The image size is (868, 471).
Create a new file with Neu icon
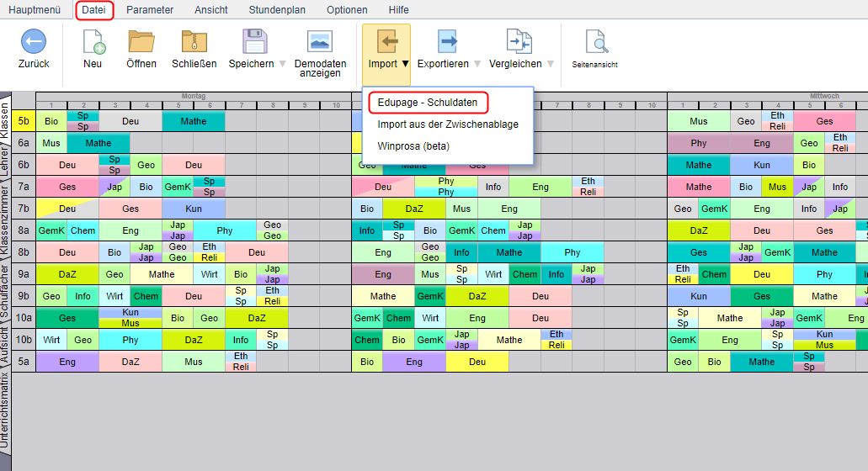[x=93, y=41]
